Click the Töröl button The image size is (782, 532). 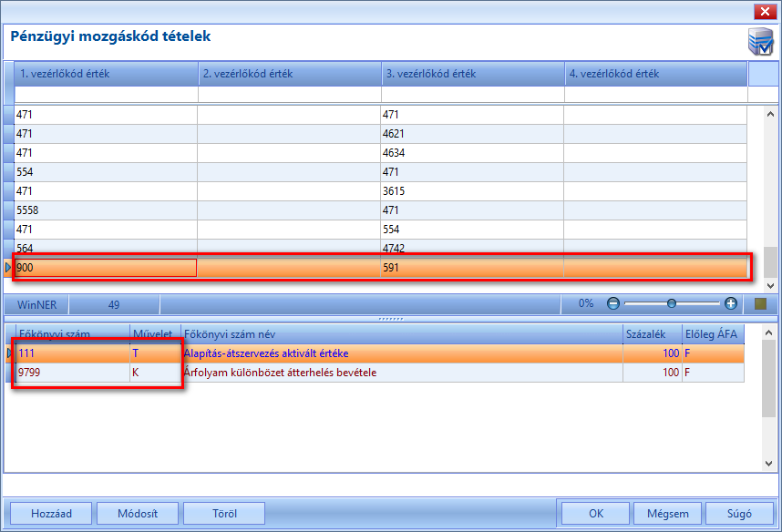224,513
